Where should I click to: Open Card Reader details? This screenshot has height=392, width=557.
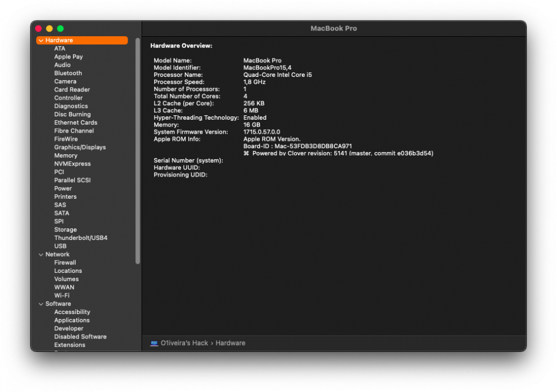(72, 90)
